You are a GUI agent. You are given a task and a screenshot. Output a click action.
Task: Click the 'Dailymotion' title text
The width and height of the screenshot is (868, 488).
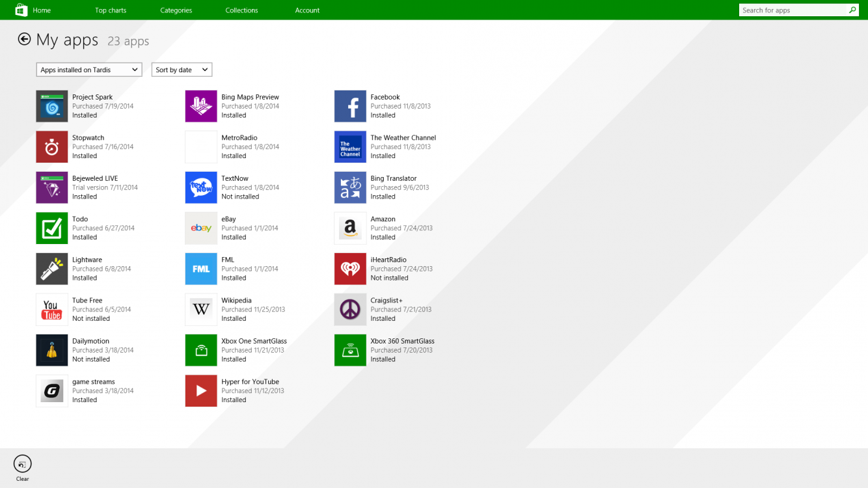[90, 341]
